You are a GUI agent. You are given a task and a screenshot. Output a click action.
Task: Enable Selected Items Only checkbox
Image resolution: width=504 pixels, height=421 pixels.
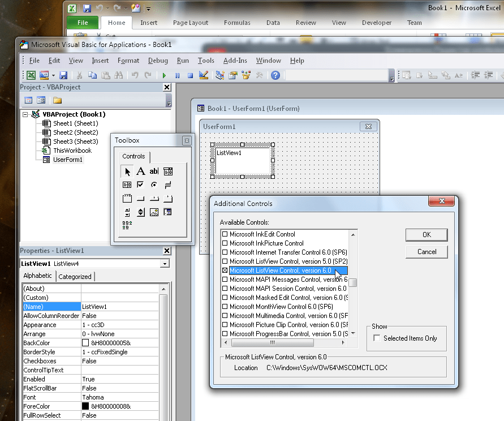point(377,338)
